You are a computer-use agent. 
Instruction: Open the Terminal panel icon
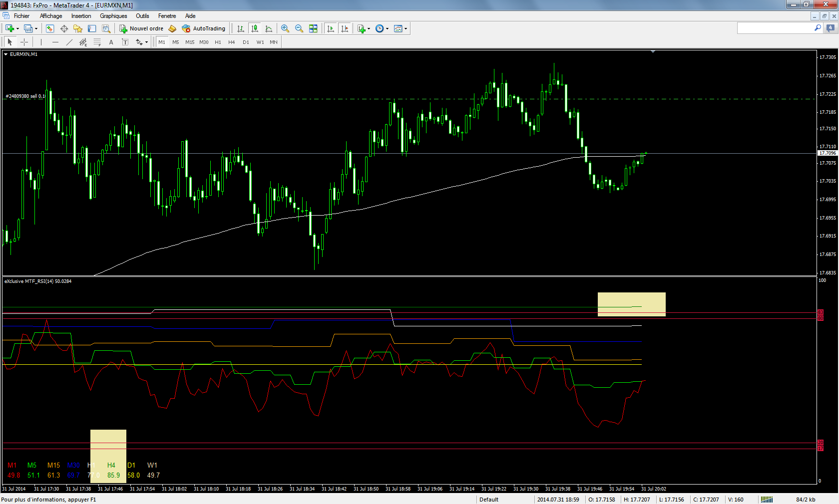click(92, 28)
